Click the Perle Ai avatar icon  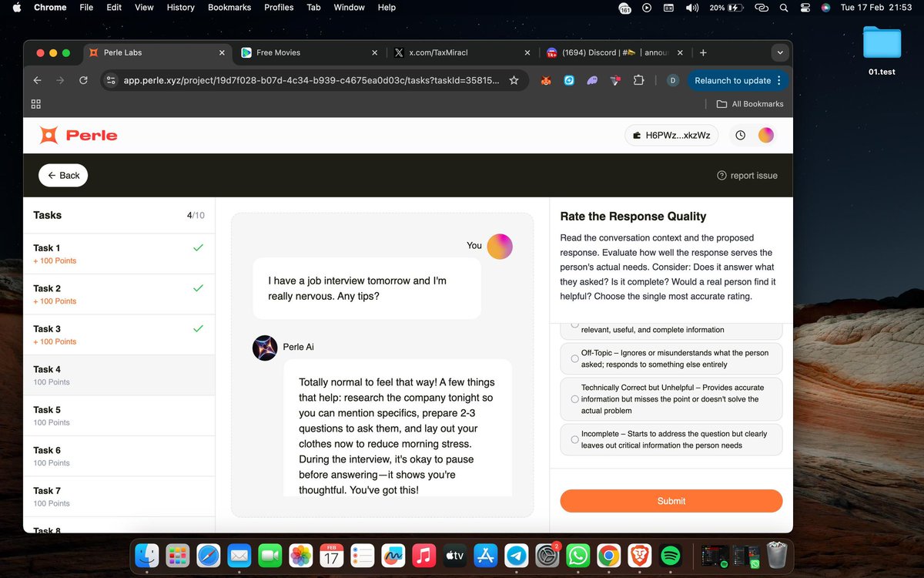coord(265,348)
